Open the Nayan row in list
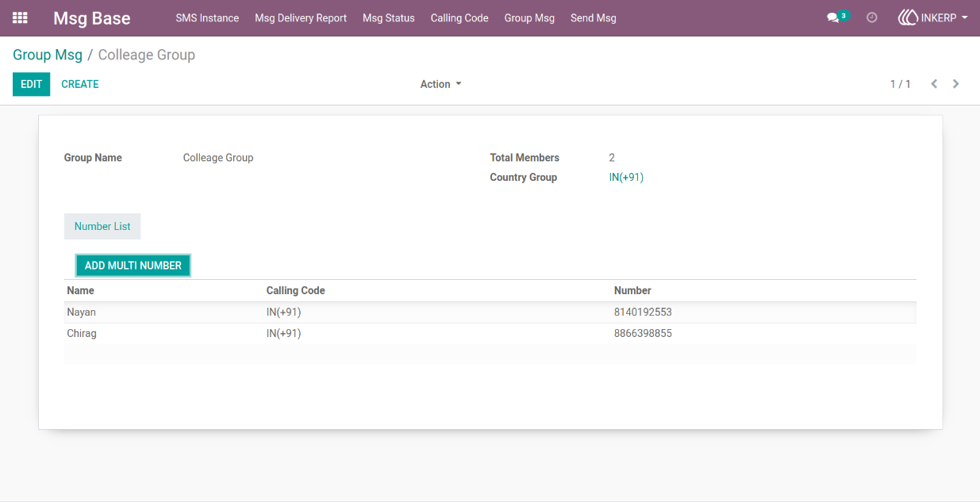This screenshot has height=502, width=980. tap(490, 312)
